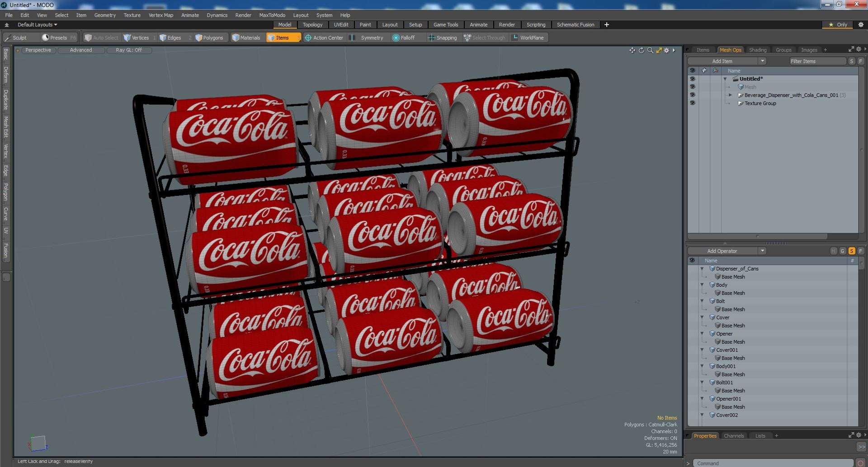The height and width of the screenshot is (467, 868).
Task: Open the WorkPlane menu
Action: [528, 38]
